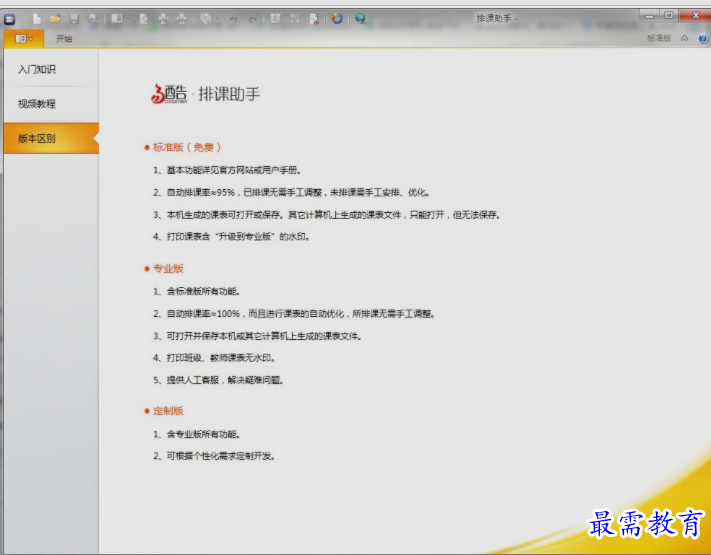
Task: Click the red 酷 logo beside 排课助手
Action: (169, 94)
